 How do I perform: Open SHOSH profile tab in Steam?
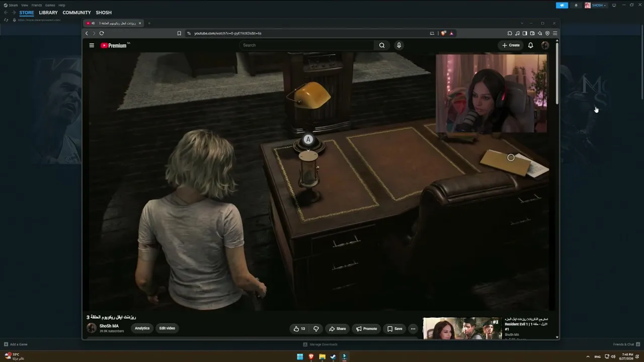point(104,13)
